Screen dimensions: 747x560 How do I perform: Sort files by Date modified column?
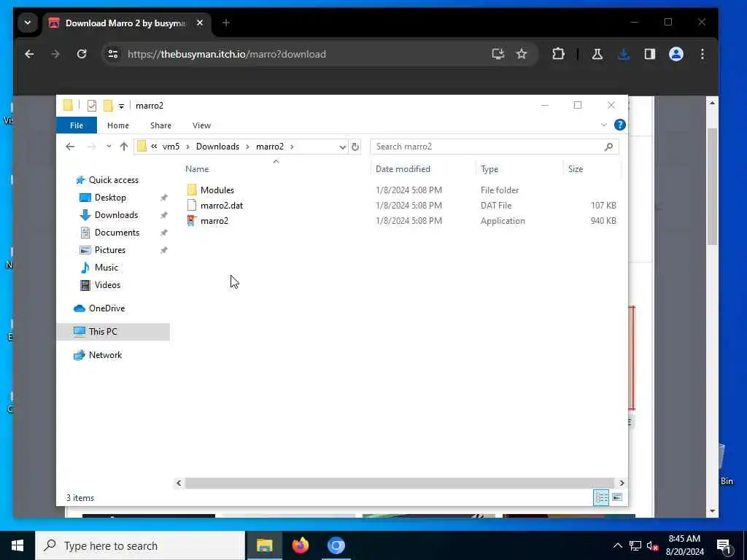coord(403,169)
